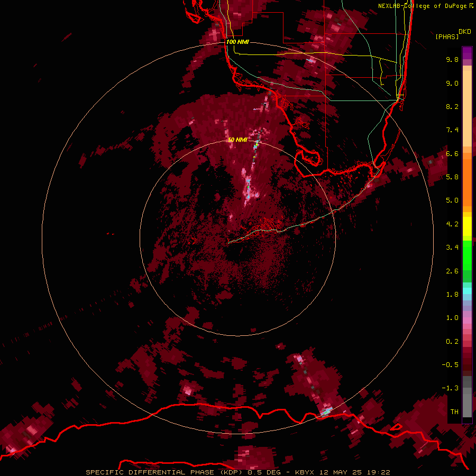The height and width of the screenshot is (476, 476).
Task: Select the 100 NMI range ring label
Action: coord(237,42)
